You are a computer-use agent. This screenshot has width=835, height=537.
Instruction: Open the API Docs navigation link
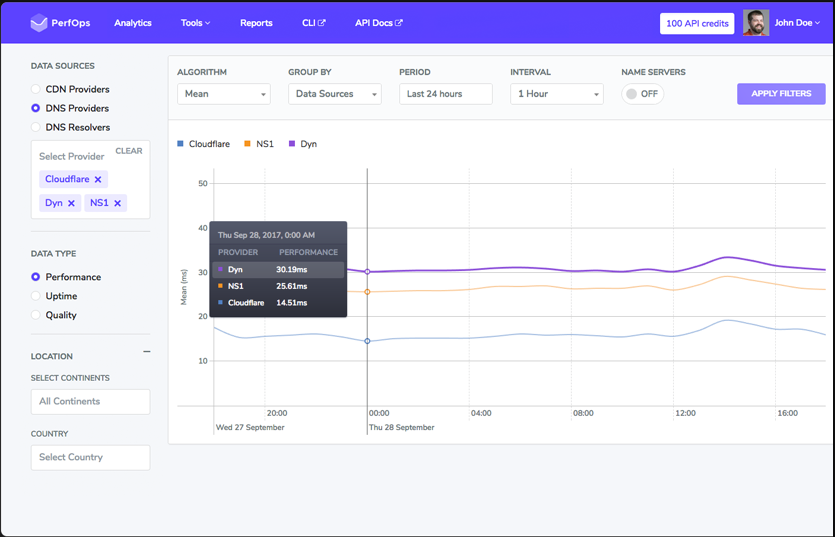(x=379, y=23)
